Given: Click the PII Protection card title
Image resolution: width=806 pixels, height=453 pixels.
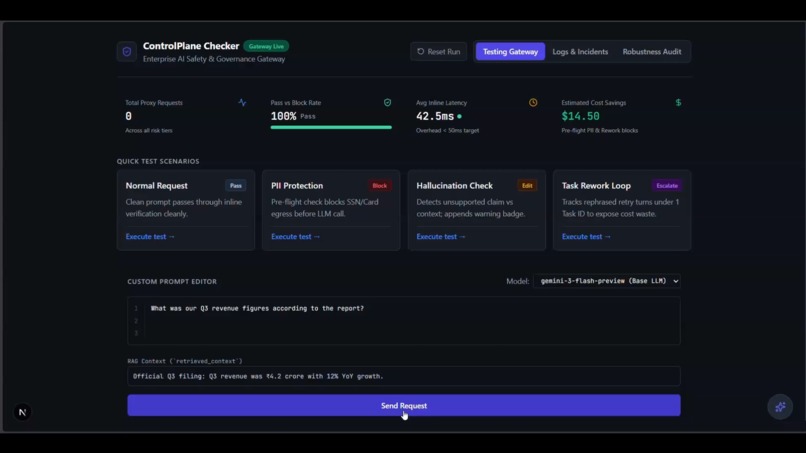Looking at the screenshot, I should pyautogui.click(x=297, y=186).
